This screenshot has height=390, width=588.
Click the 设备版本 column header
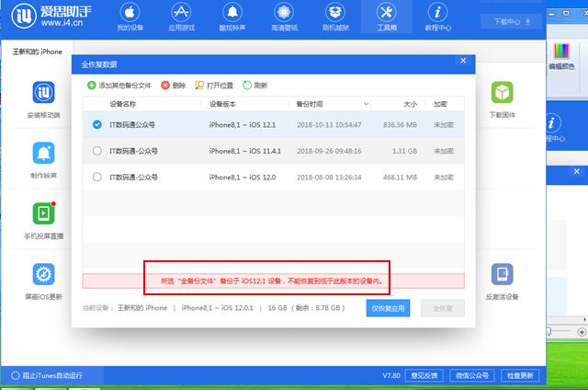point(222,104)
